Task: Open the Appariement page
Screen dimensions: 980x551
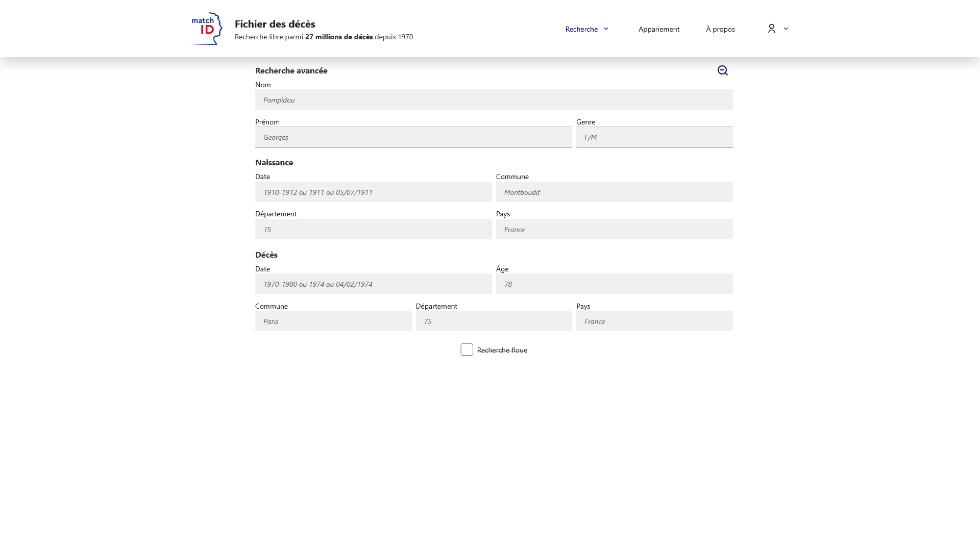Action: [659, 29]
